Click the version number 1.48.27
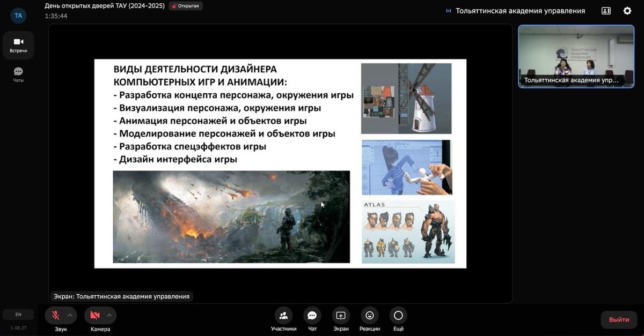 [x=18, y=327]
